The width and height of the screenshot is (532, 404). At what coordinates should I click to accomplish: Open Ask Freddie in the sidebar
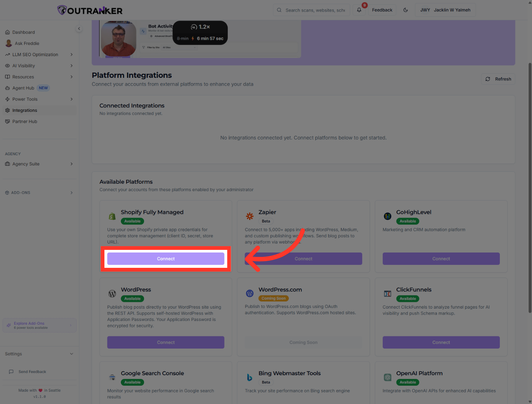[40, 43]
